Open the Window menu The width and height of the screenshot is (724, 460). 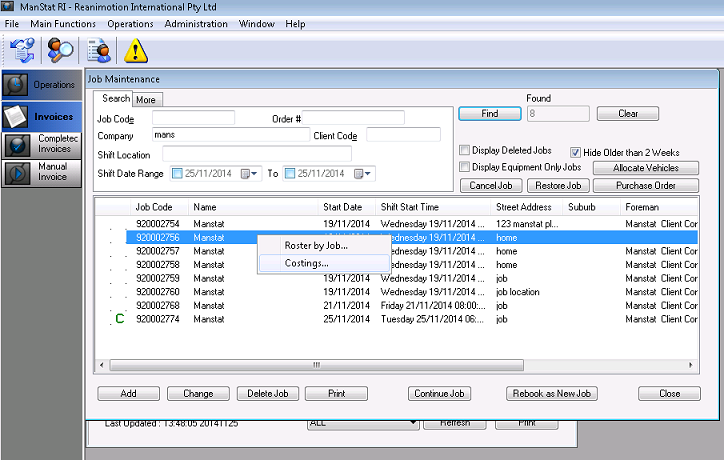click(257, 24)
